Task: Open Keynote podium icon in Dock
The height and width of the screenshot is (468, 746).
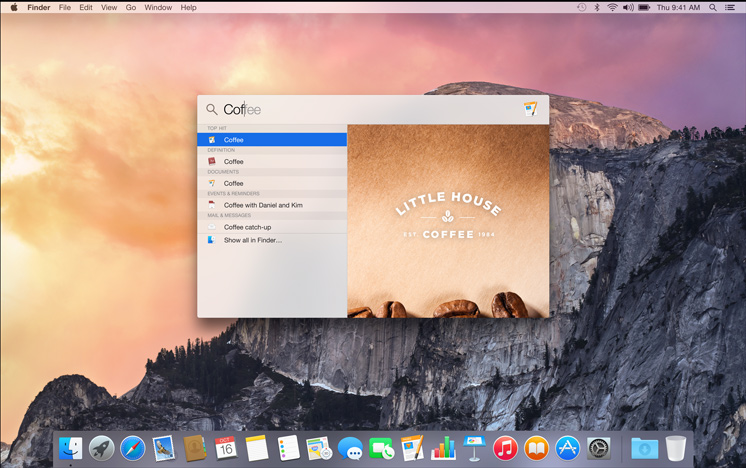Action: tap(474, 448)
